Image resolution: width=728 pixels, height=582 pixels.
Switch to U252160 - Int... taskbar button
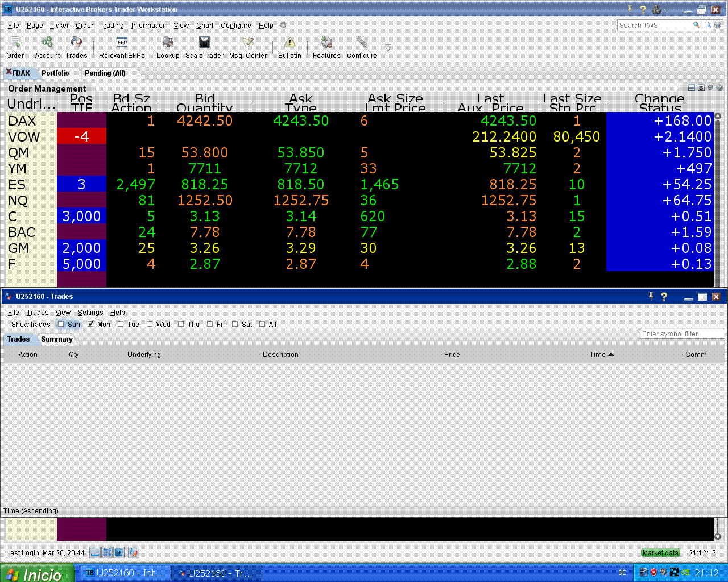click(125, 573)
